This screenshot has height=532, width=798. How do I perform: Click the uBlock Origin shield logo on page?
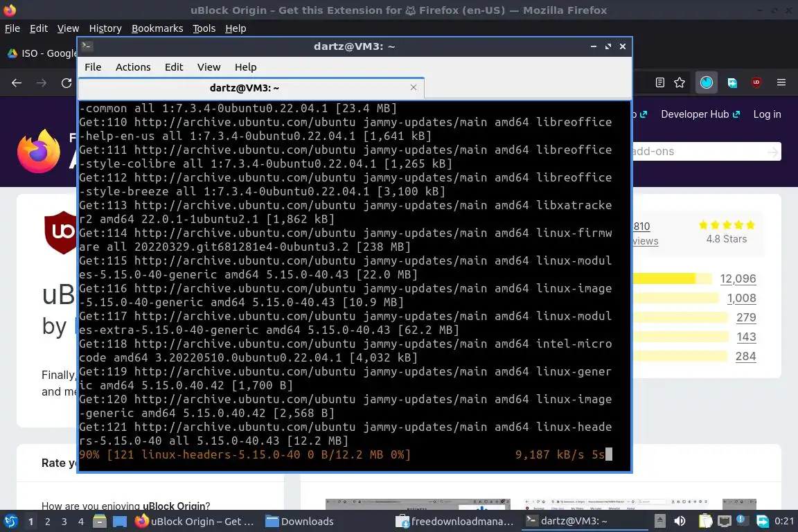(60, 232)
